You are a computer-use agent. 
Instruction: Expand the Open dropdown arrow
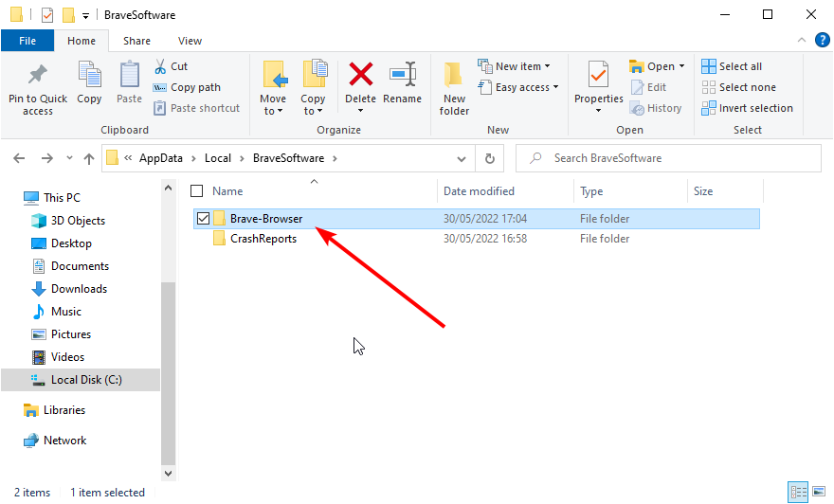coord(681,66)
